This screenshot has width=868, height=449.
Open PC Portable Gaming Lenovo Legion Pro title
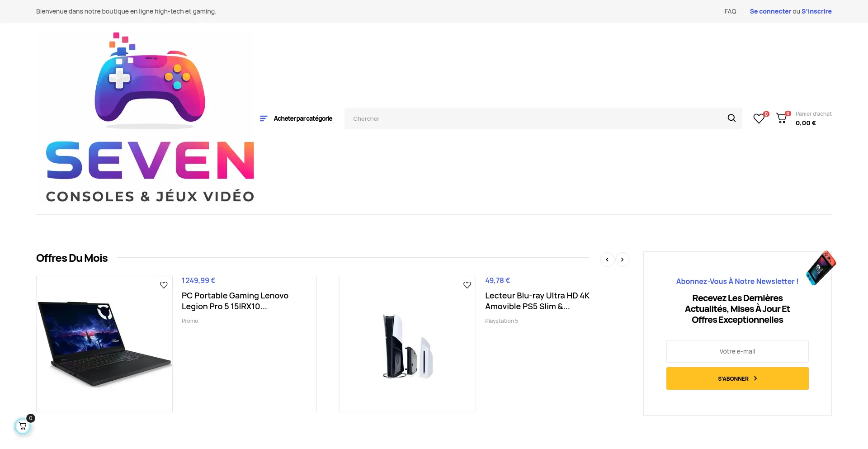235,301
